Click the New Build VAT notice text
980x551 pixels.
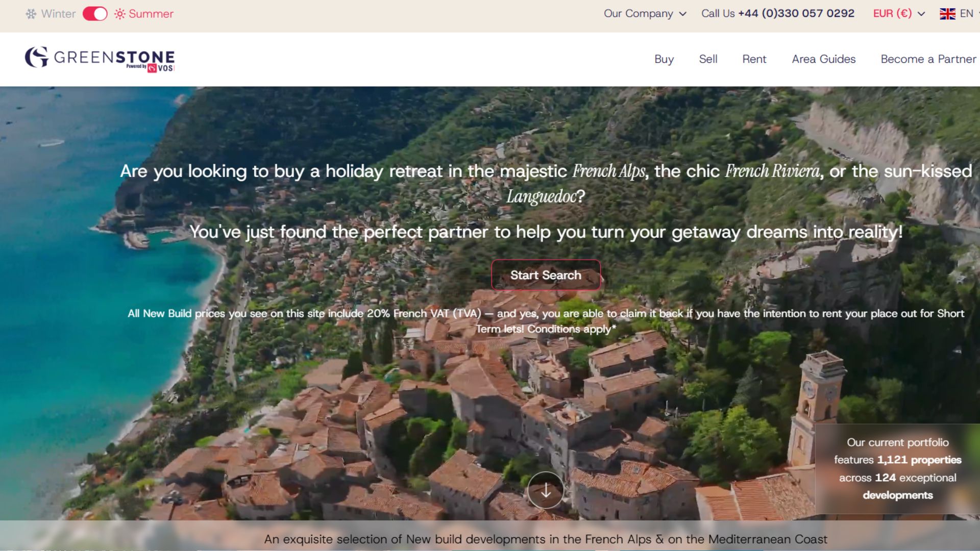tap(546, 321)
